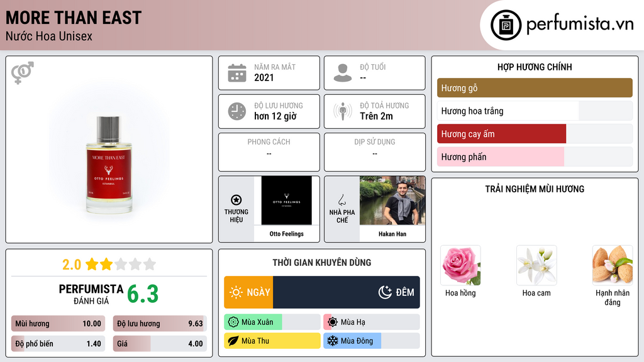Click the DỊP SỬ DỤNG card
Screen dimensions: 644x362
375,152
